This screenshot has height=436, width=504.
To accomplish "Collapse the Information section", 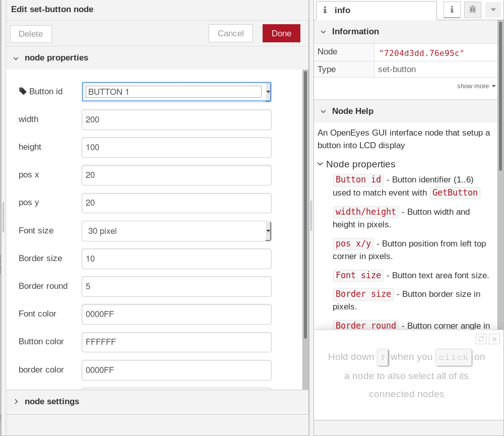I will 324,32.
